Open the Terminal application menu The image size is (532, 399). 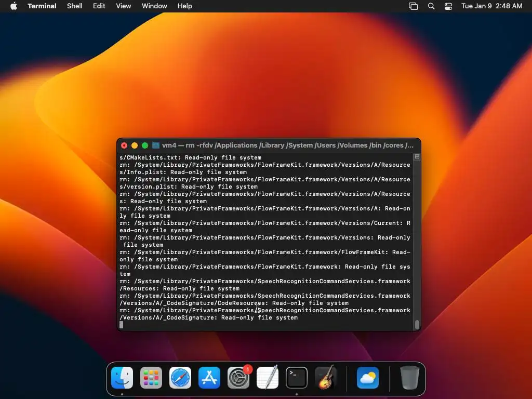[42, 6]
